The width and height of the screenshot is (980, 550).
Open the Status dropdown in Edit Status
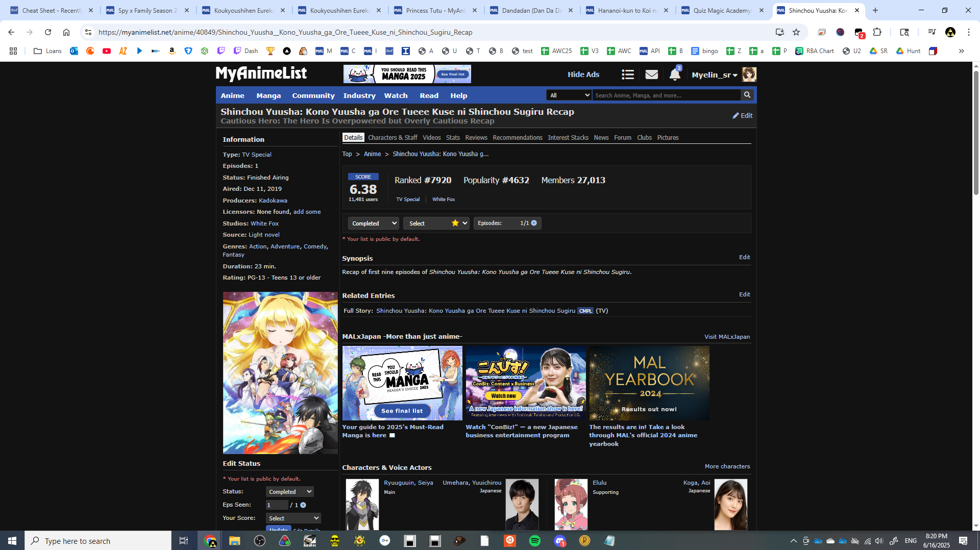tap(290, 492)
